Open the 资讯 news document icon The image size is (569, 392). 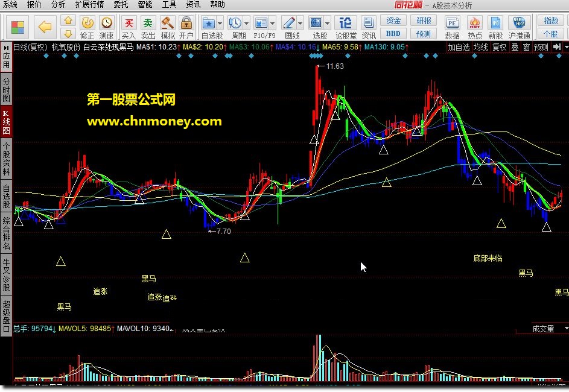click(368, 28)
